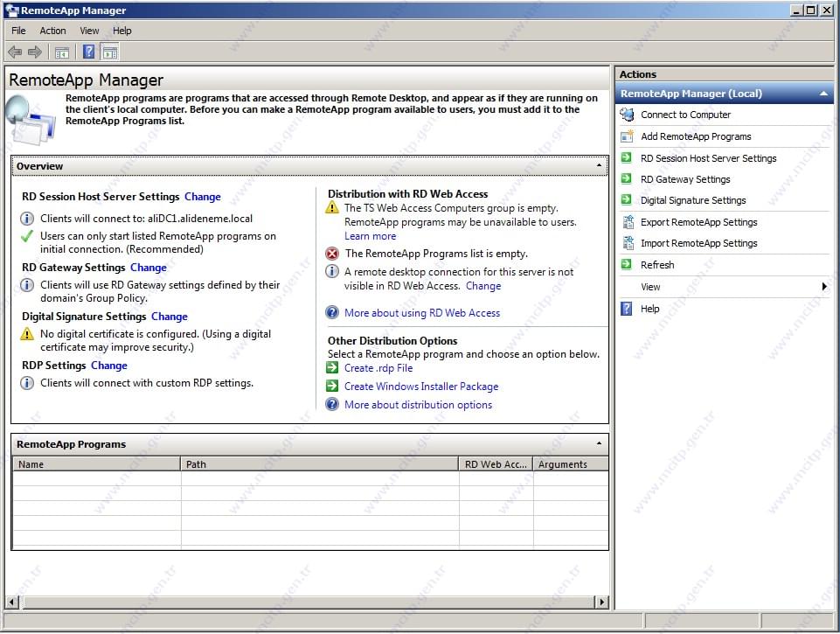Click Create Windows Installer Package link
Screen dimensions: 840x634
tap(421, 387)
